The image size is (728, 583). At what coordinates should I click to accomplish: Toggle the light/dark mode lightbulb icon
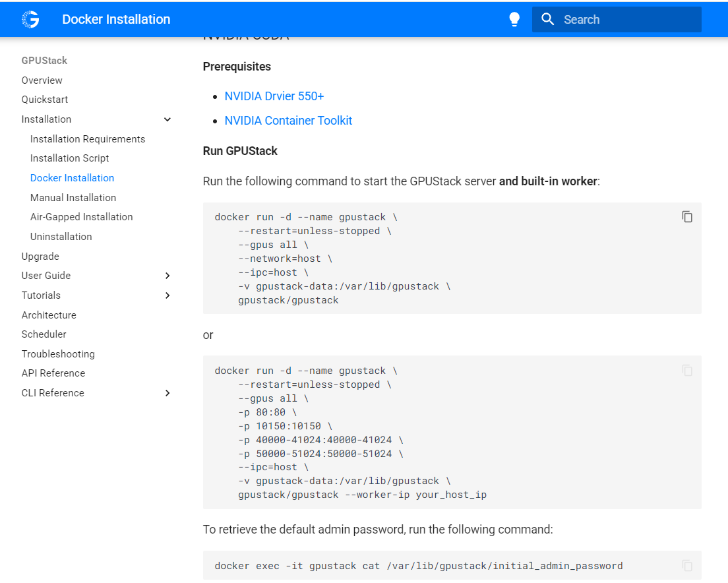tap(514, 20)
